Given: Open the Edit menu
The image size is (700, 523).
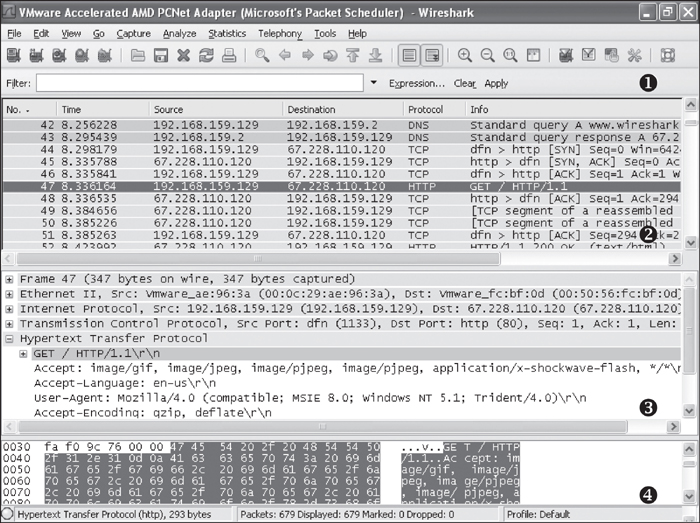Looking at the screenshot, I should (41, 33).
